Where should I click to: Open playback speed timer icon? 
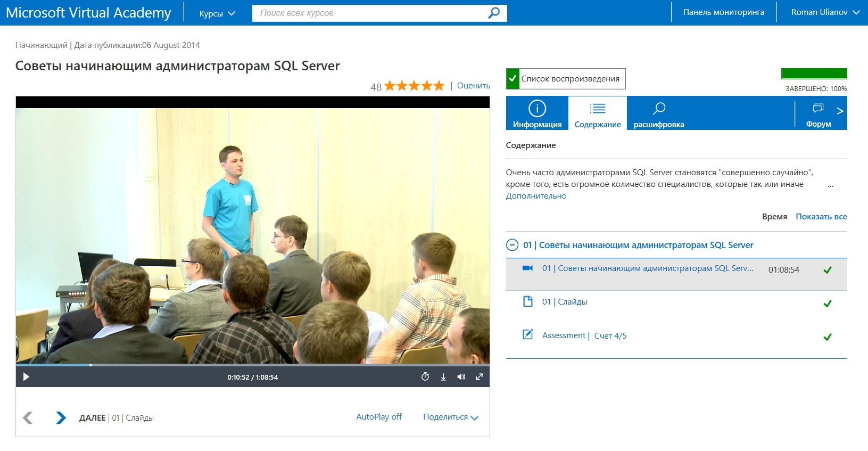pyautogui.click(x=425, y=377)
